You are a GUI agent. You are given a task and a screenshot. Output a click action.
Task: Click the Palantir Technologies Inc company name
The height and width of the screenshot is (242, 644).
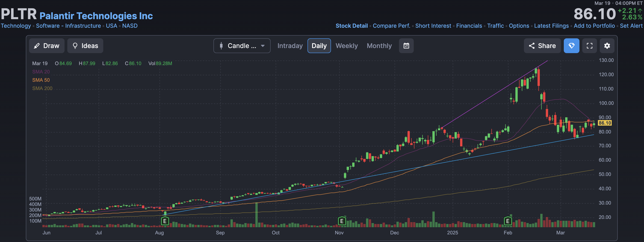96,16
